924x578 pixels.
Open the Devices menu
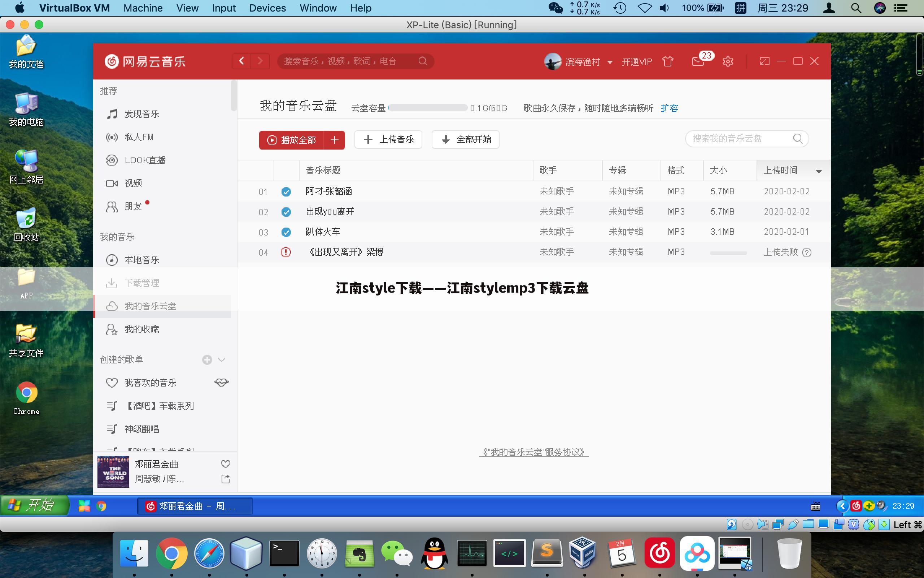point(267,8)
